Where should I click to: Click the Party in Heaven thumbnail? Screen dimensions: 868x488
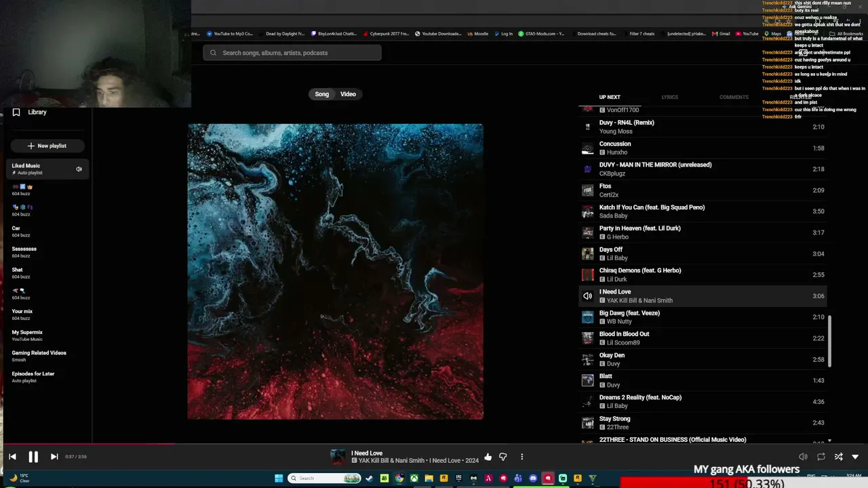[x=587, y=232]
